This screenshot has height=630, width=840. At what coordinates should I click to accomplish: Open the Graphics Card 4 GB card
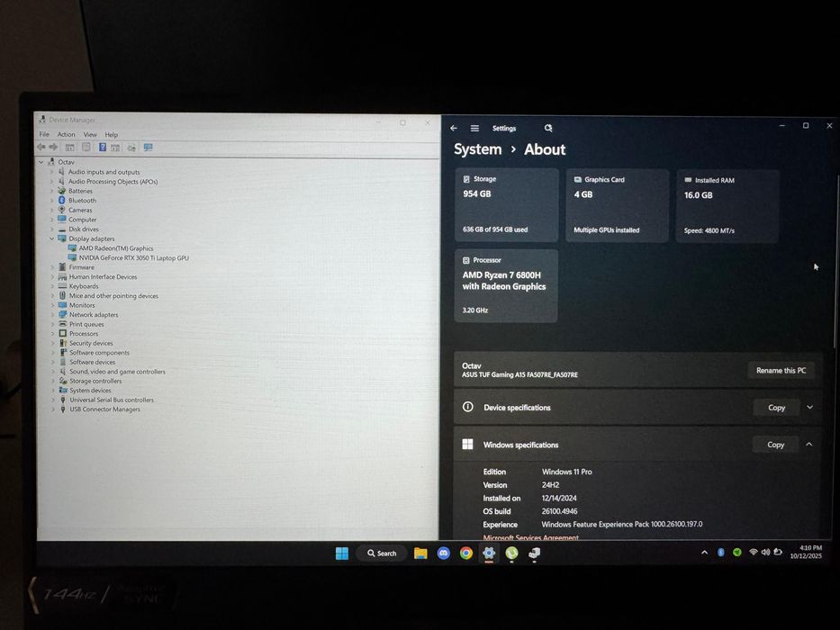617,206
